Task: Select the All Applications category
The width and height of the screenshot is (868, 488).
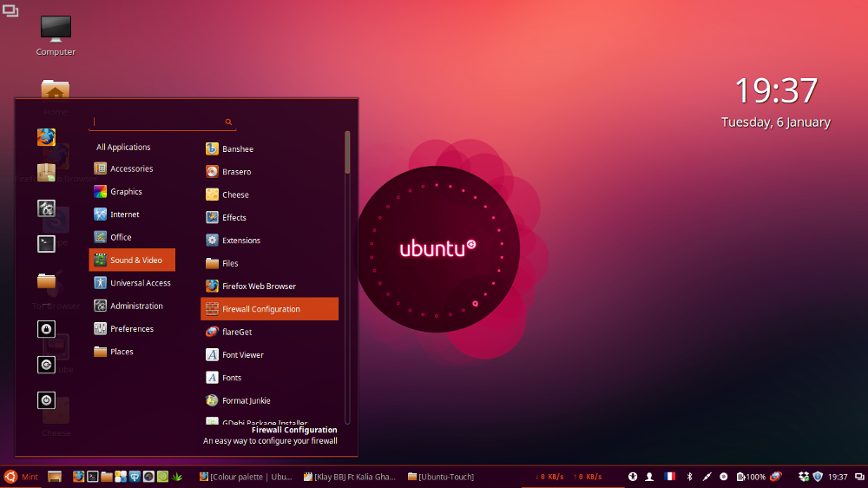Action: (x=123, y=147)
